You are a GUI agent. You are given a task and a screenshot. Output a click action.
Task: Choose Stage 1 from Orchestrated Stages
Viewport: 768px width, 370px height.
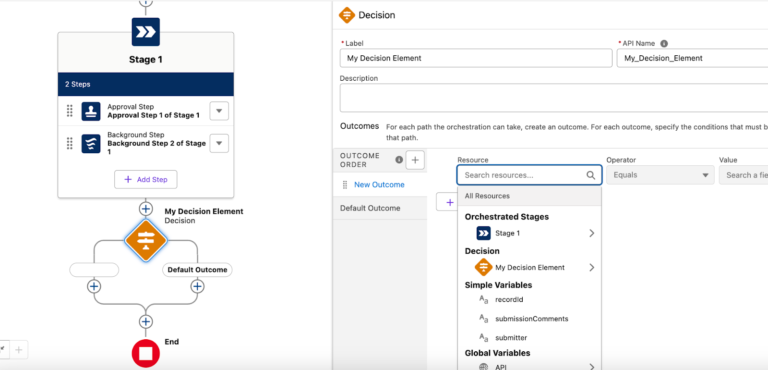click(x=529, y=233)
